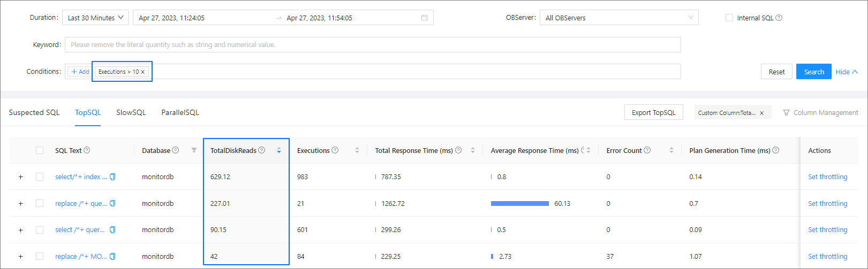The image size is (868, 269).
Task: Copy the 'select/*+ index' SQL text
Action: (112, 177)
